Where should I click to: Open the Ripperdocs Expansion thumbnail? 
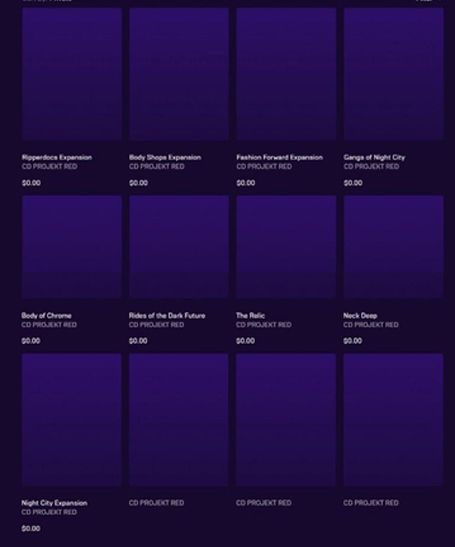coord(72,74)
